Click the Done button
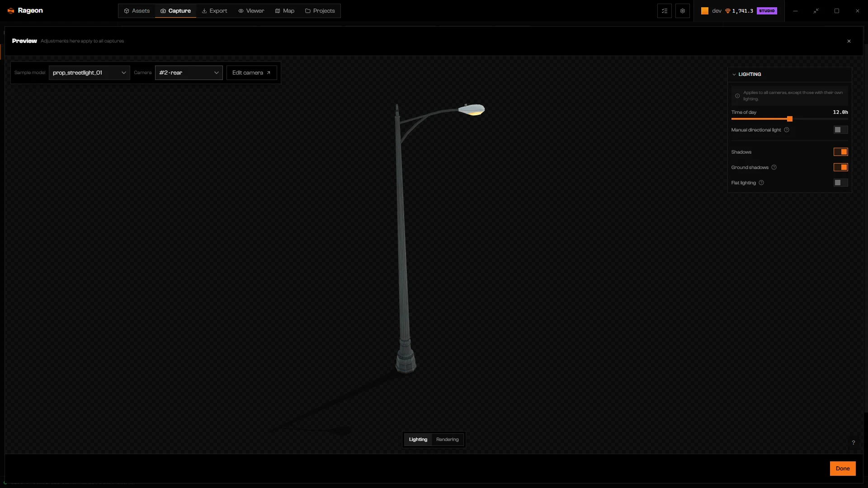868x488 pixels. (842, 469)
